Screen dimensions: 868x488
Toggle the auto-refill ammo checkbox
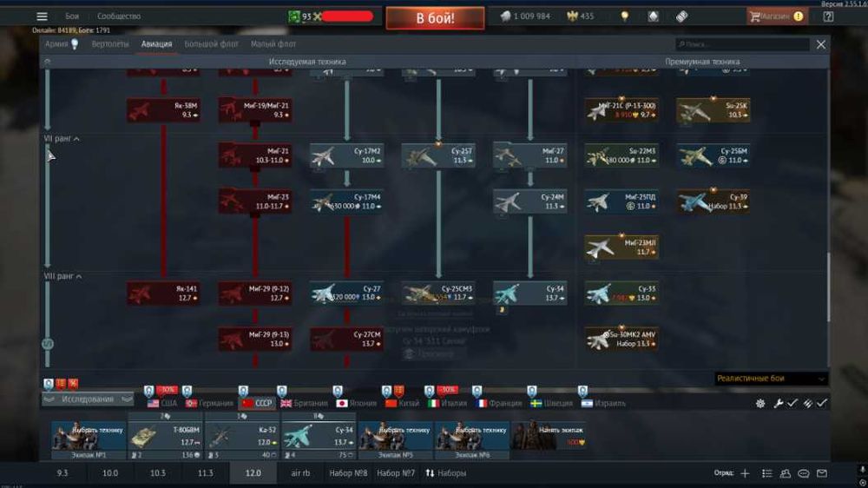(x=815, y=403)
